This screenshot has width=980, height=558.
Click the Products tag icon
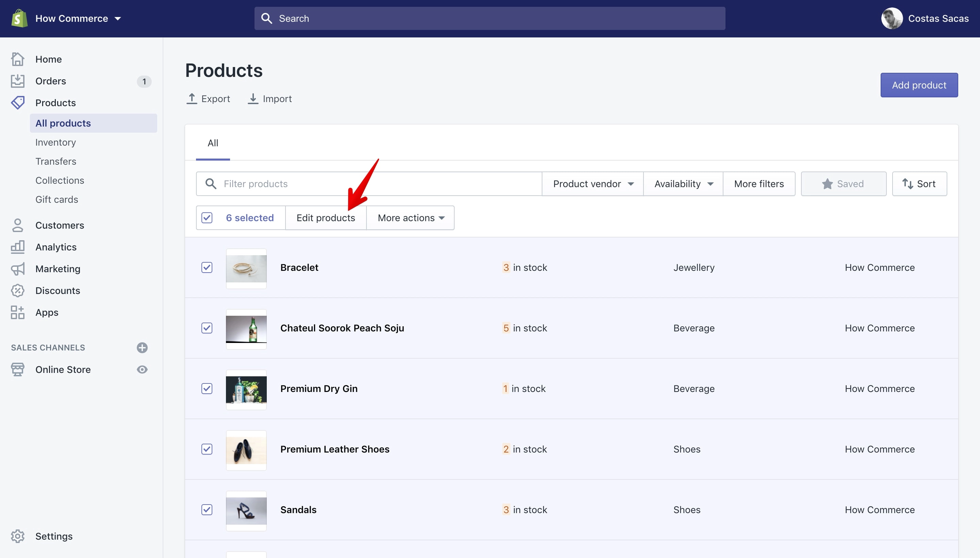pyautogui.click(x=18, y=103)
